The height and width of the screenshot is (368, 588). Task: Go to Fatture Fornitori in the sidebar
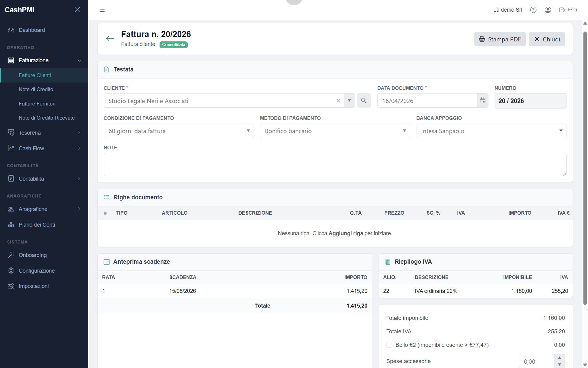[37, 104]
